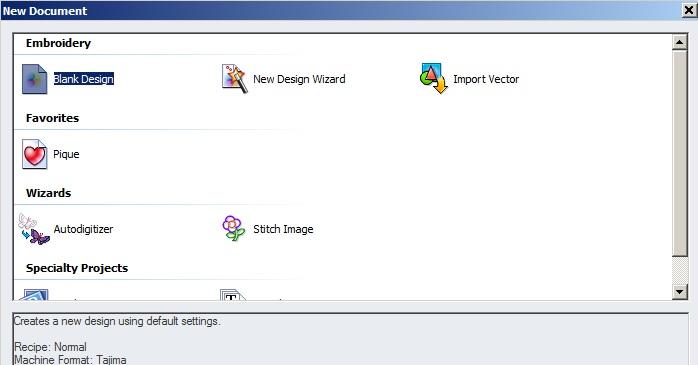Viewport: 698px width, 365px height.
Task: Select the Autodigitizer text label
Action: 83,229
